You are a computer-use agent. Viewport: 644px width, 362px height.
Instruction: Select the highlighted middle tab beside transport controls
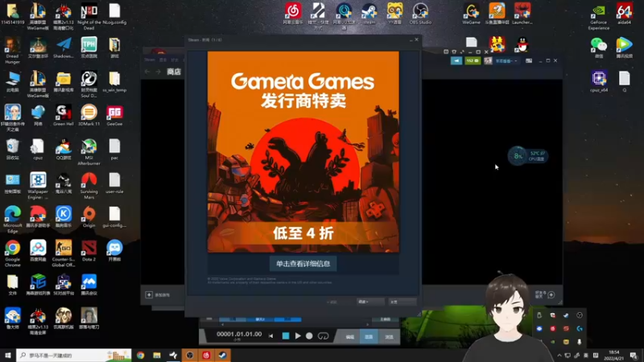coord(369,336)
